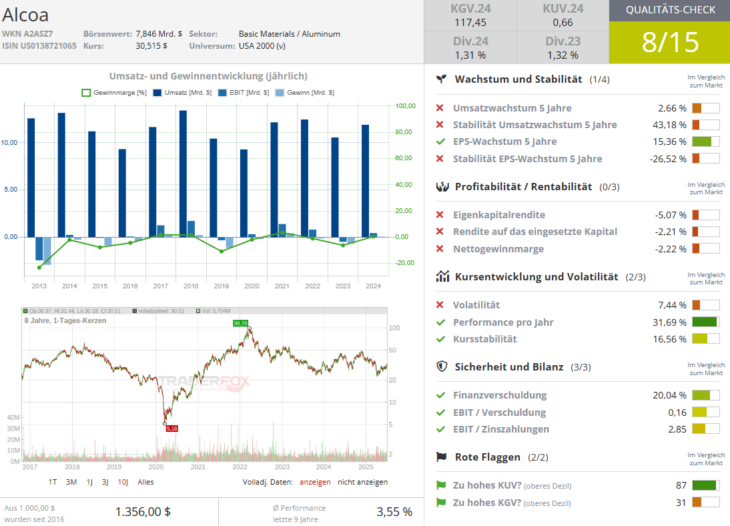Click the Rote Flaggen black flag icon

point(441,457)
